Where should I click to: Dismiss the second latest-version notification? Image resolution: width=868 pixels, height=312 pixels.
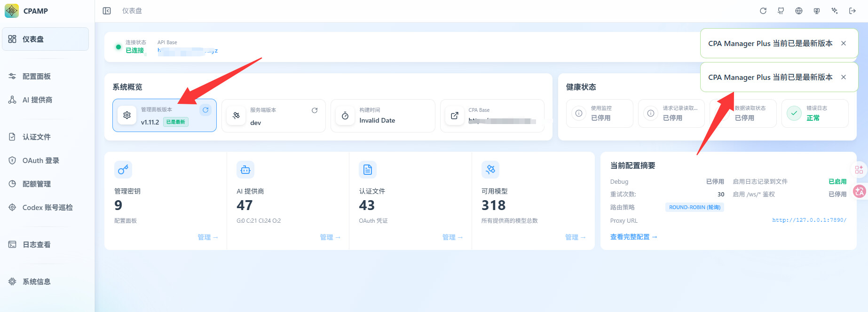point(844,77)
